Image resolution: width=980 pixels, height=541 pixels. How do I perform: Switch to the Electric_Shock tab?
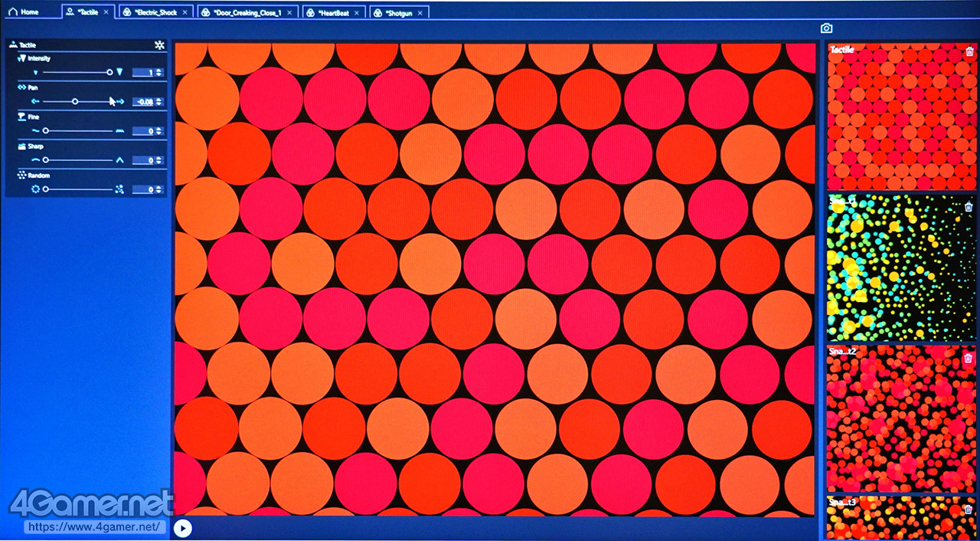click(152, 12)
